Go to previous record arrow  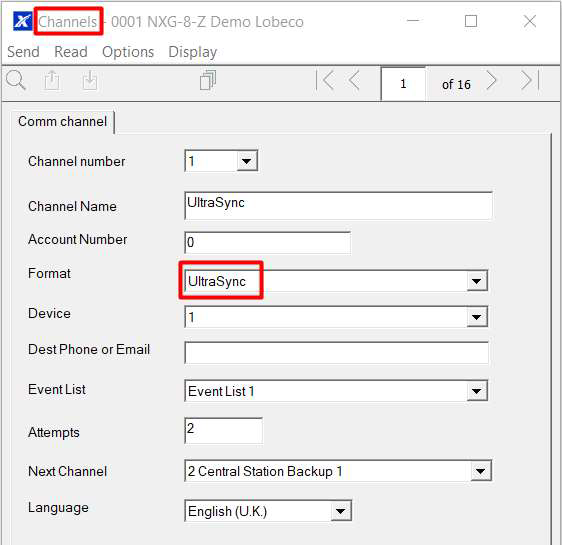tap(354, 80)
